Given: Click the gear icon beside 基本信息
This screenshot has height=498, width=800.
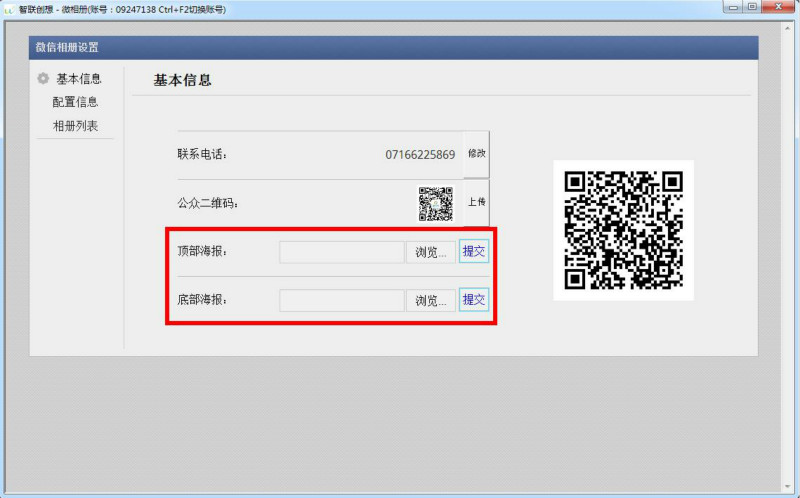Looking at the screenshot, I should 43,79.
